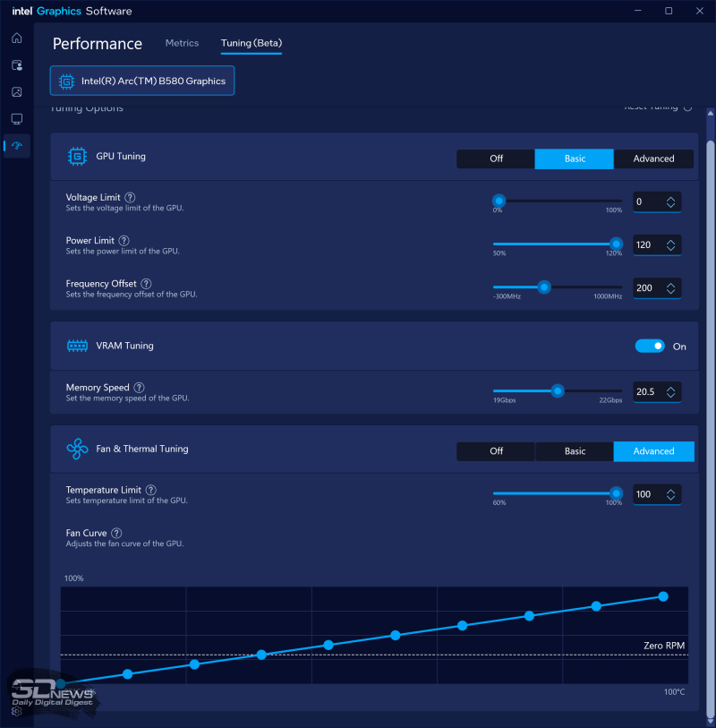Toggle the VRAM Tuning switch

[x=650, y=346]
